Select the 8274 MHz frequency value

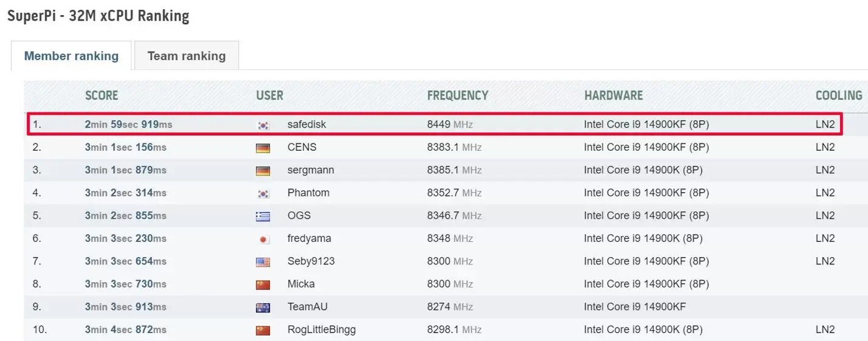(450, 307)
